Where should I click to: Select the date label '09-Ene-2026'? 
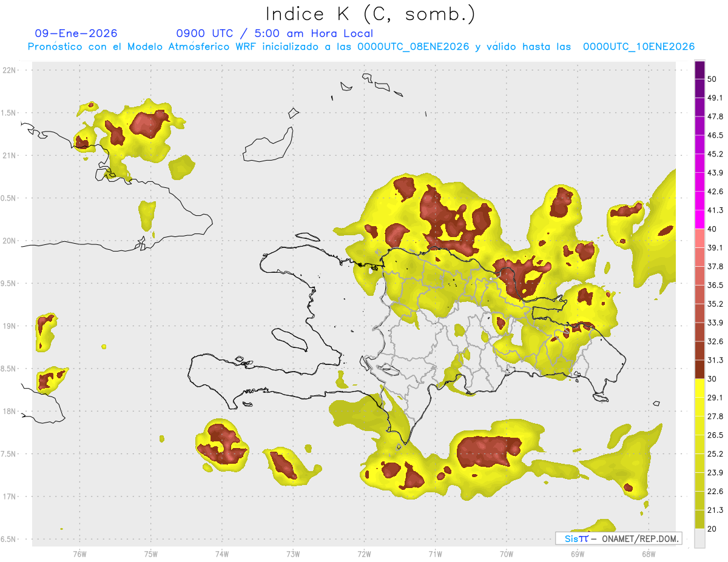(76, 33)
